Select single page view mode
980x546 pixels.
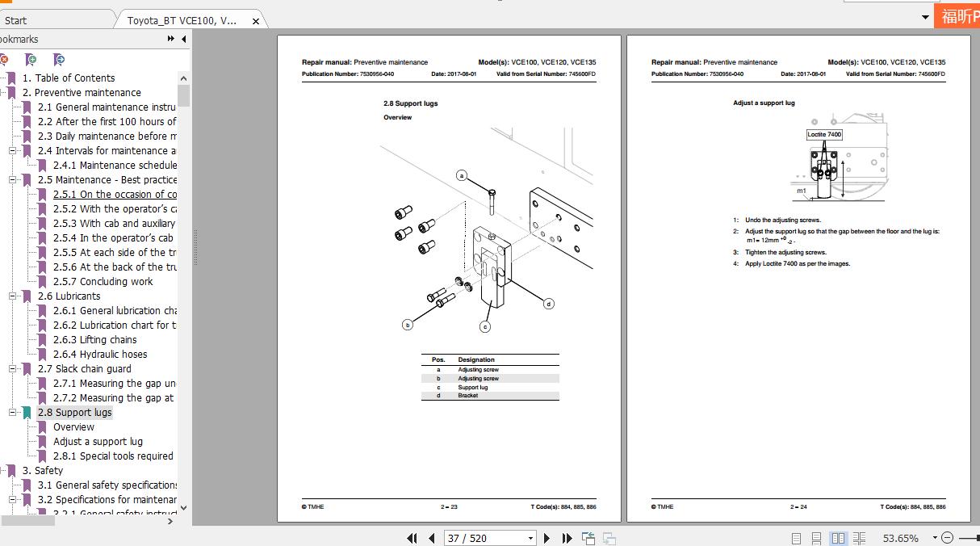click(796, 538)
